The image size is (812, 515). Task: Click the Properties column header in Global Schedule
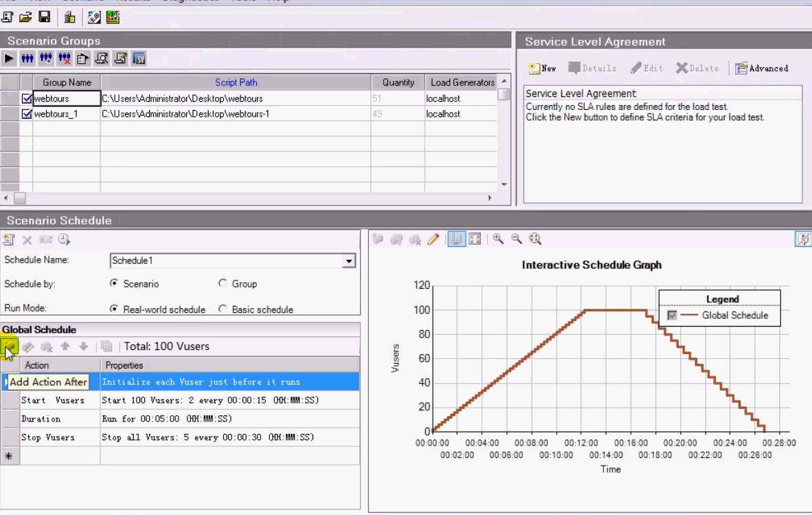click(230, 365)
